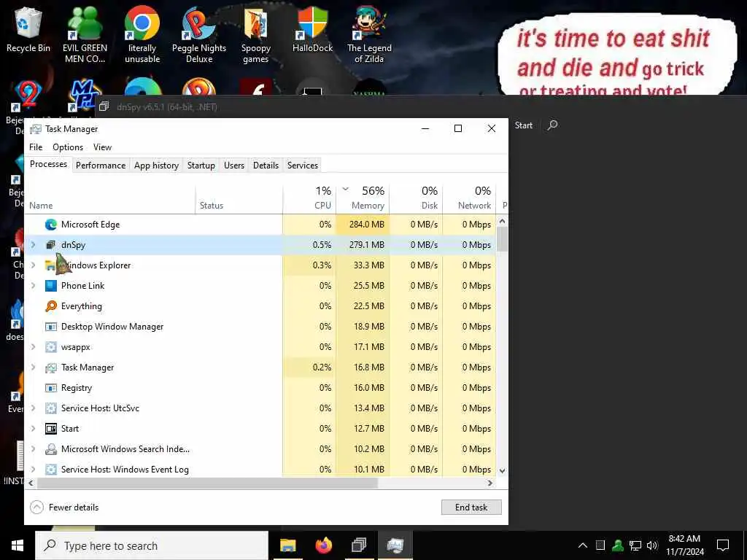Select the Start process icon
This screenshot has height=560, width=747.
tap(51, 429)
